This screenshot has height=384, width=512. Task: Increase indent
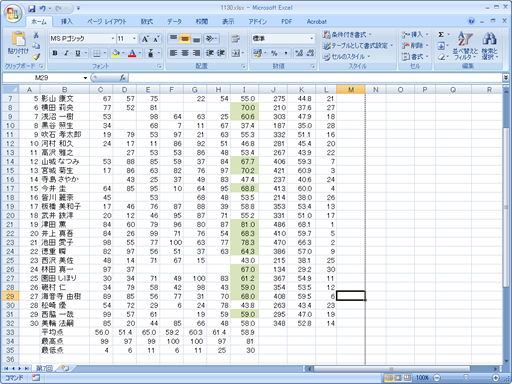221,53
